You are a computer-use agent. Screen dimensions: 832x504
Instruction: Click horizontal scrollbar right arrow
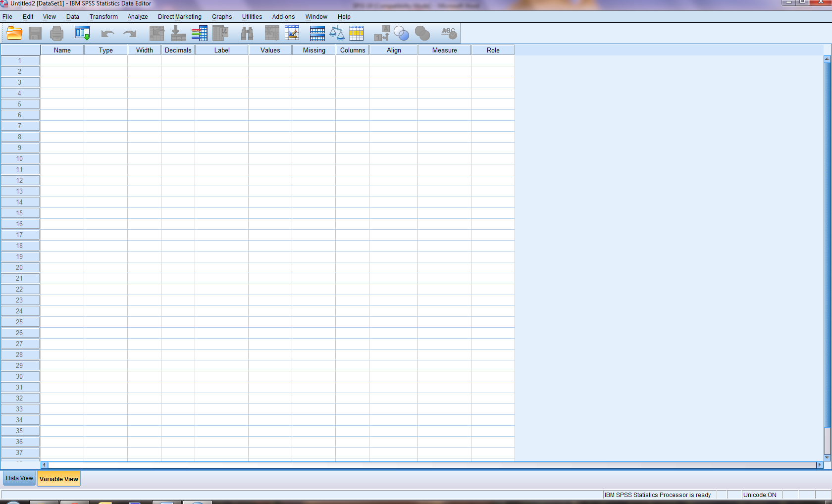tap(820, 465)
